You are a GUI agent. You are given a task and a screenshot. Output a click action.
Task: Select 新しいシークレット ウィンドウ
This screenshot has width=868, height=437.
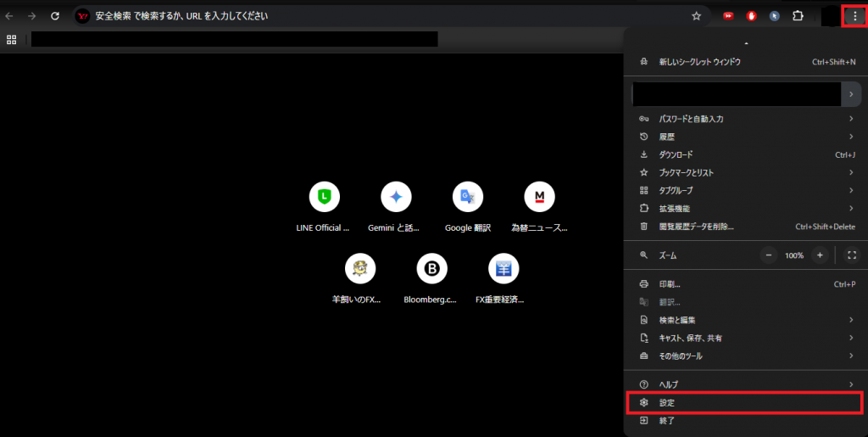[x=745, y=62]
